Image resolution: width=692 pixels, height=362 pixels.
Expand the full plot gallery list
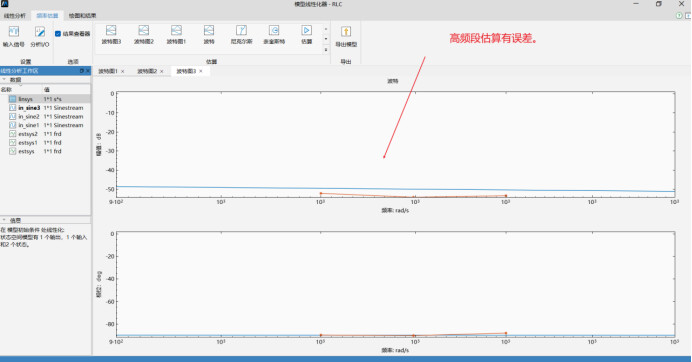[x=326, y=50]
